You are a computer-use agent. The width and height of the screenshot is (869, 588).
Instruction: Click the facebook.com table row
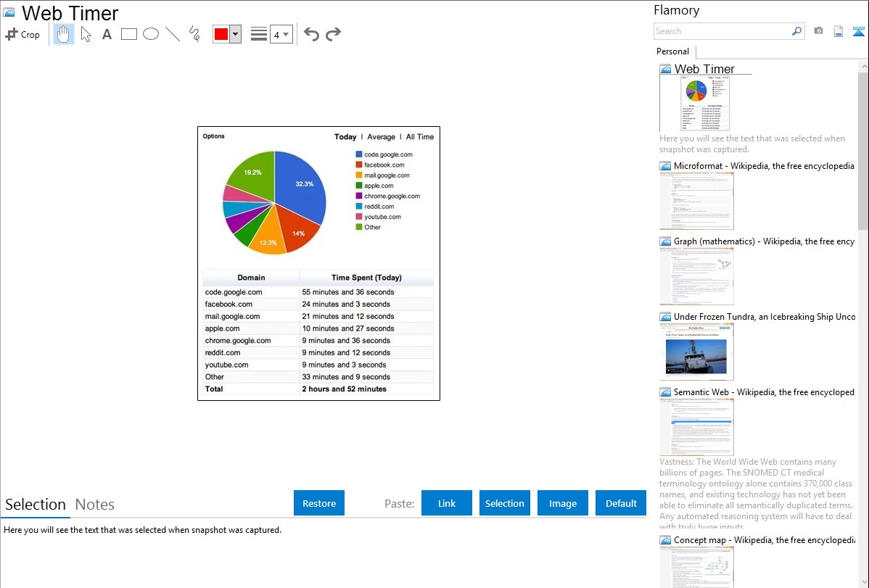click(318, 305)
